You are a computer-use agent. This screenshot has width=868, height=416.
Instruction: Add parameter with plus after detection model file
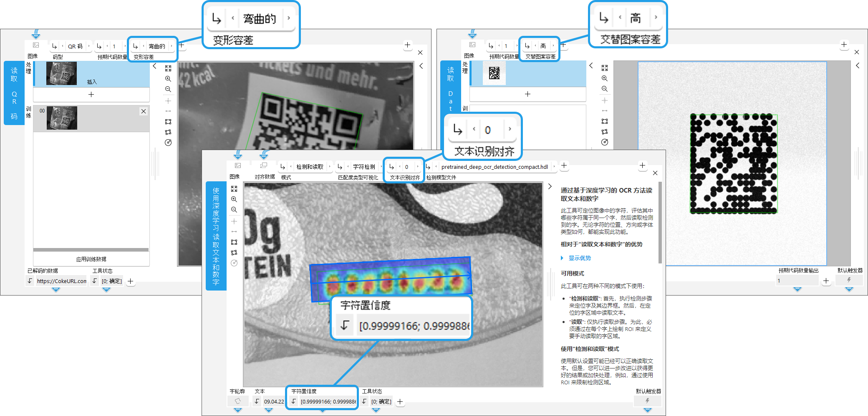(564, 166)
